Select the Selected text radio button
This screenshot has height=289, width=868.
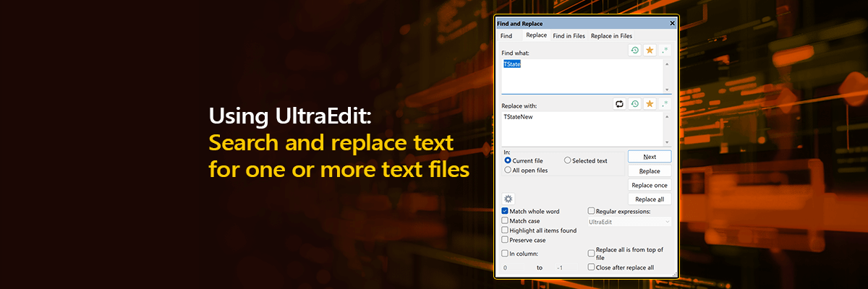[x=567, y=160]
